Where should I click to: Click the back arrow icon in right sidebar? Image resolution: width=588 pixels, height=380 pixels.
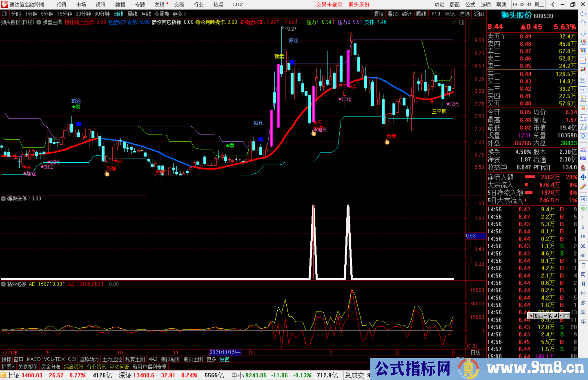[x=583, y=14]
